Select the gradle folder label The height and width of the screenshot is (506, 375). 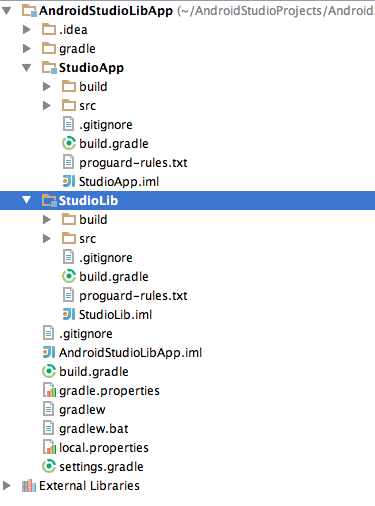(x=77, y=49)
